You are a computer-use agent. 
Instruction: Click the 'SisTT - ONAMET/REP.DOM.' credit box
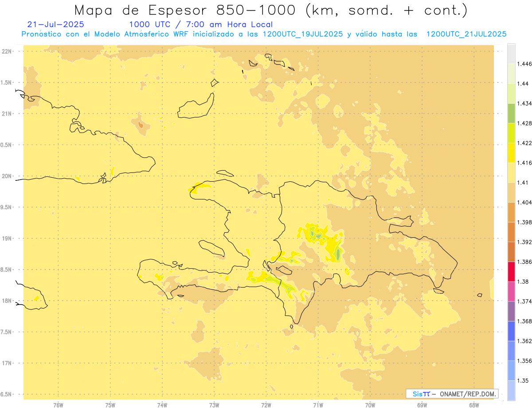point(452,394)
